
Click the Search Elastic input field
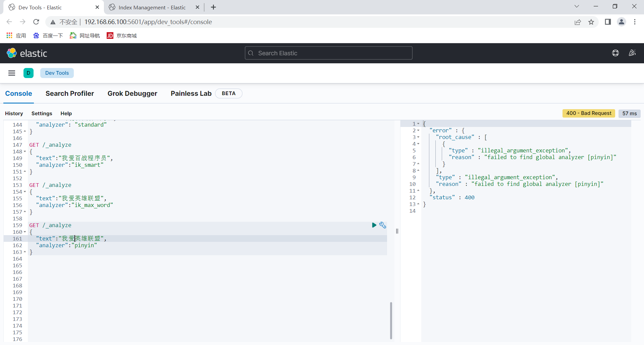tap(329, 53)
